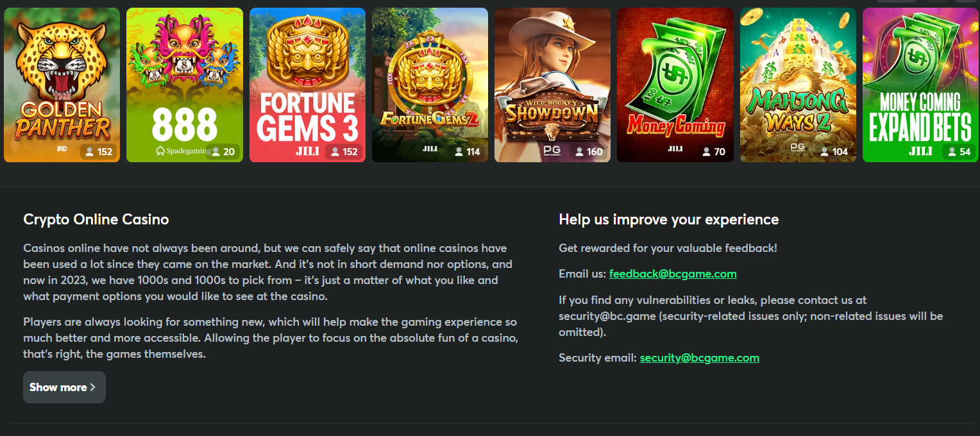Click PG logo on Wild Bounty Showdown
980x436 pixels.
552,150
